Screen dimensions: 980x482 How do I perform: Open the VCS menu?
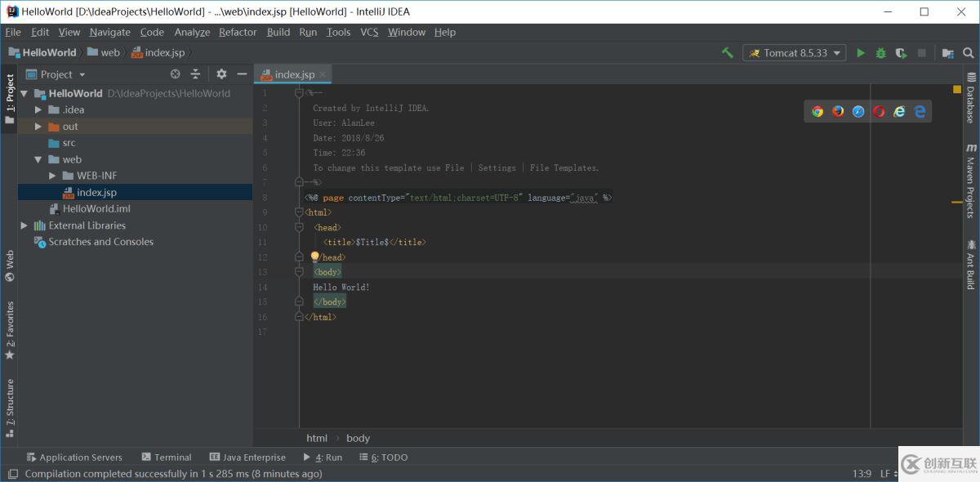[x=369, y=32]
